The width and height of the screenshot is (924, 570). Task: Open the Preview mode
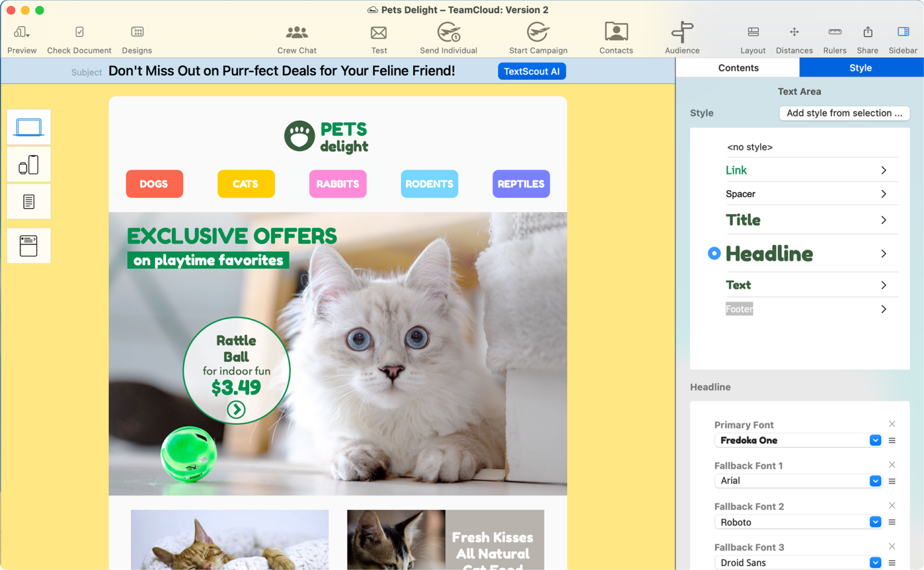[21, 37]
